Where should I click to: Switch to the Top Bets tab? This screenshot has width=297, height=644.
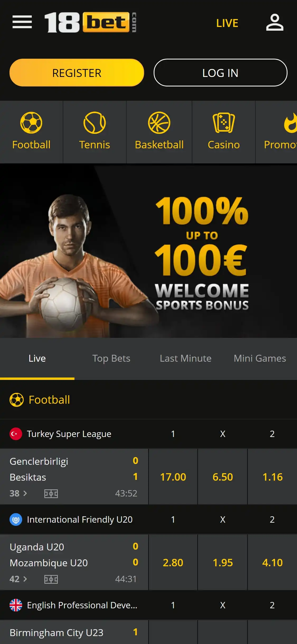coord(111,358)
